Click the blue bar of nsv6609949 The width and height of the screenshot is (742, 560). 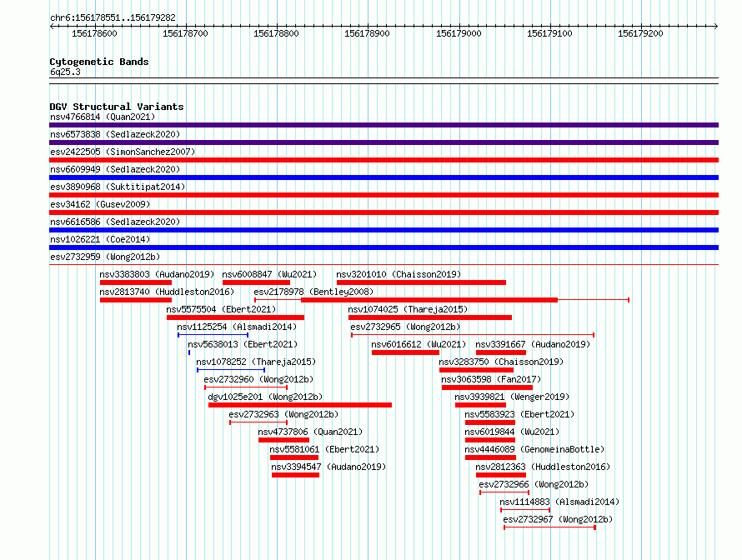point(384,177)
